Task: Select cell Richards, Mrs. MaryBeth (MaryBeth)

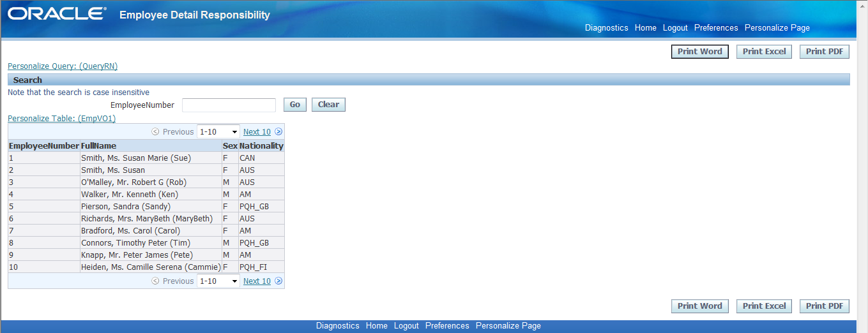Action: [x=151, y=219]
